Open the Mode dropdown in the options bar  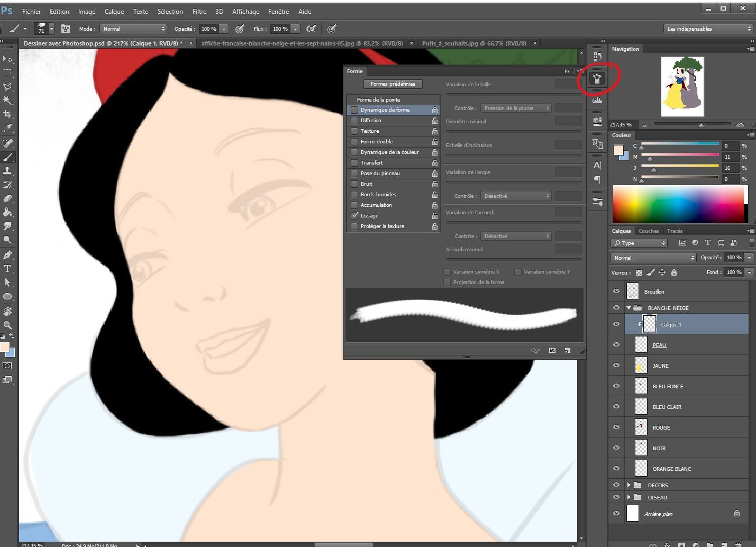coord(133,29)
